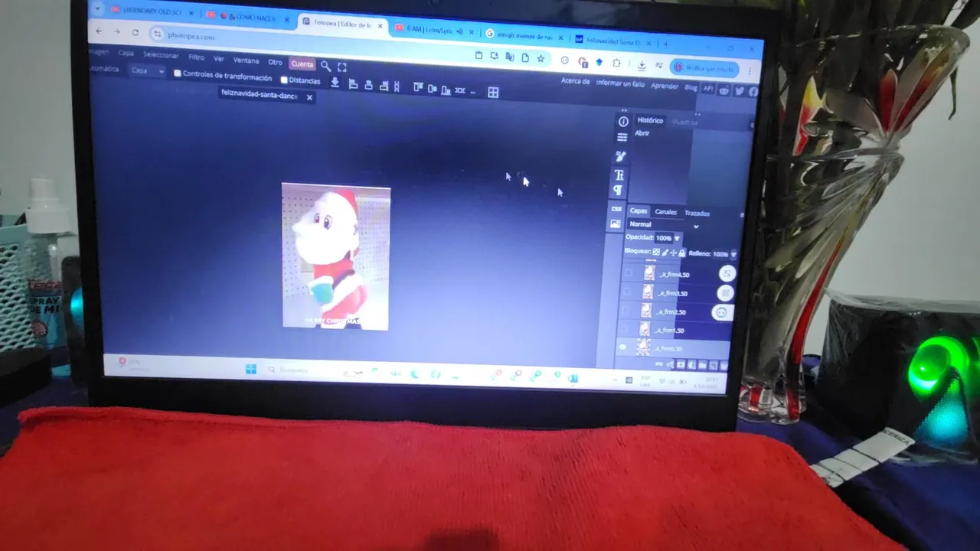Image resolution: width=980 pixels, height=551 pixels.
Task: Show the _a_frm2.50 layer visibility box
Action: (x=626, y=310)
